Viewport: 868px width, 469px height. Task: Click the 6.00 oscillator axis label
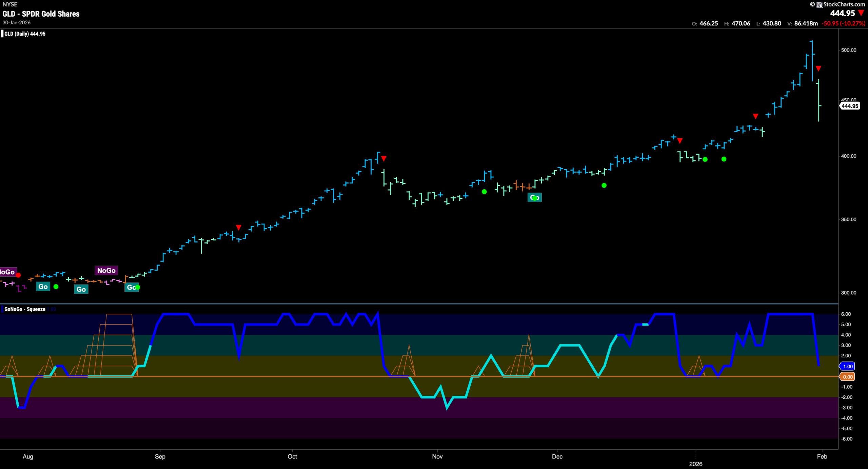(846, 314)
